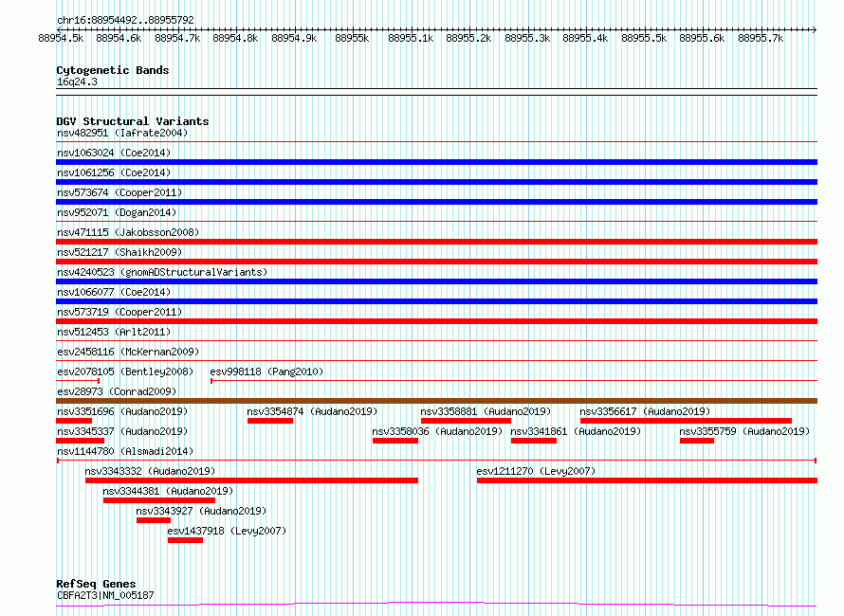Click the nsv471115 (Jakobsson2008) red bar

point(436,242)
